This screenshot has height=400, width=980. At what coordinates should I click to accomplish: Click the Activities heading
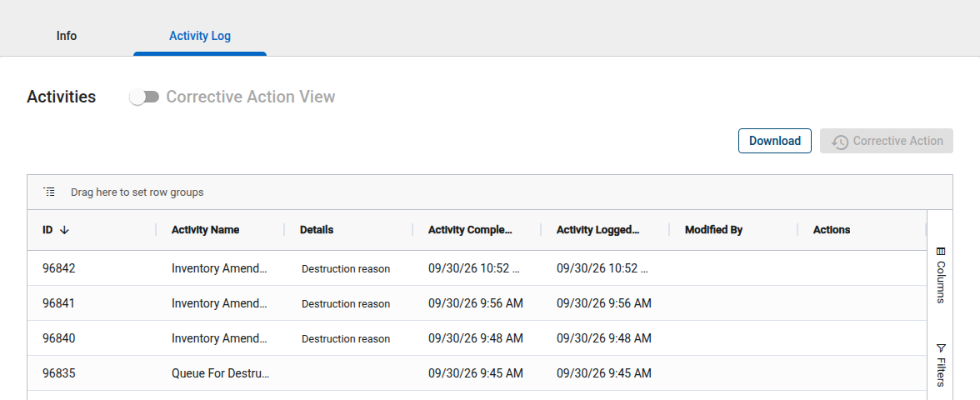pos(62,97)
